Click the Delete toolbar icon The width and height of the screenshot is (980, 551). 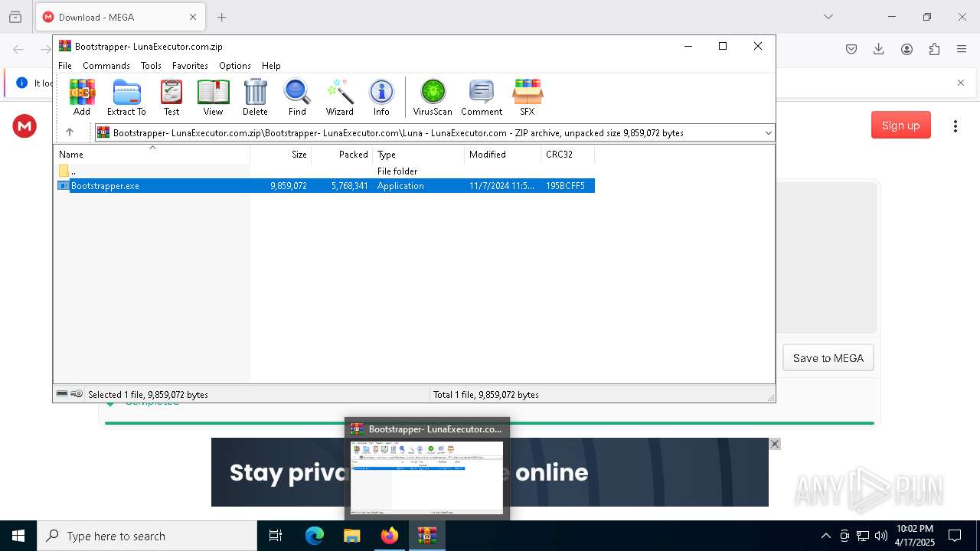pyautogui.click(x=255, y=97)
